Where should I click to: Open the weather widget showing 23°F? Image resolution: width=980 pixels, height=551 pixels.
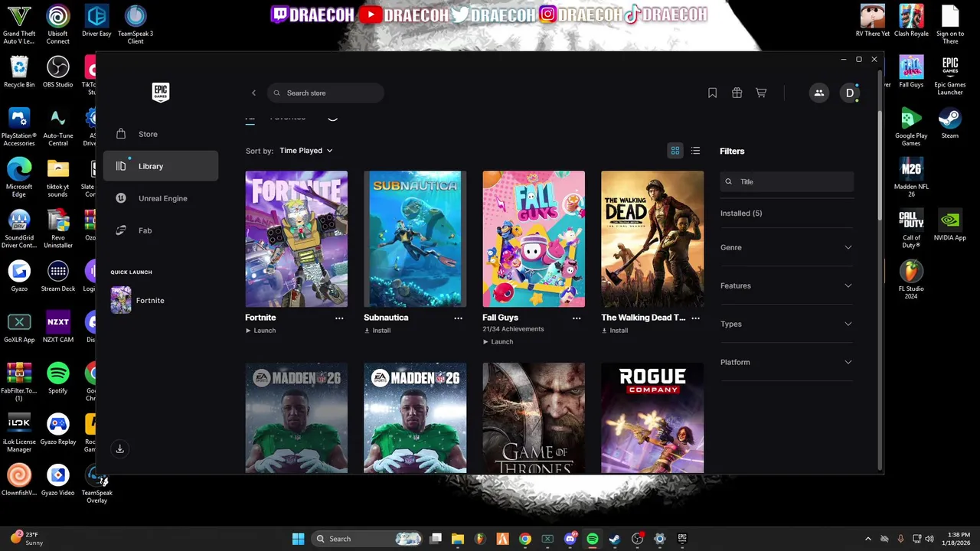click(x=27, y=539)
